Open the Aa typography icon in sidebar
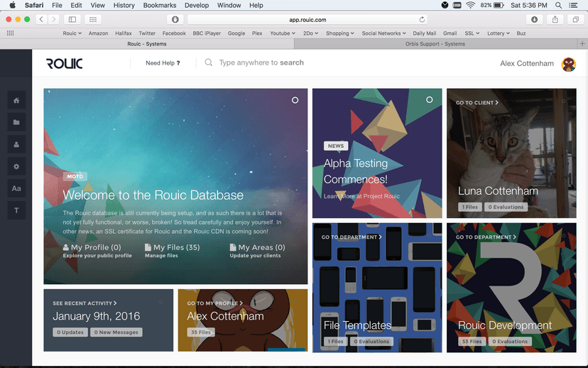588x368 pixels. coord(16,188)
